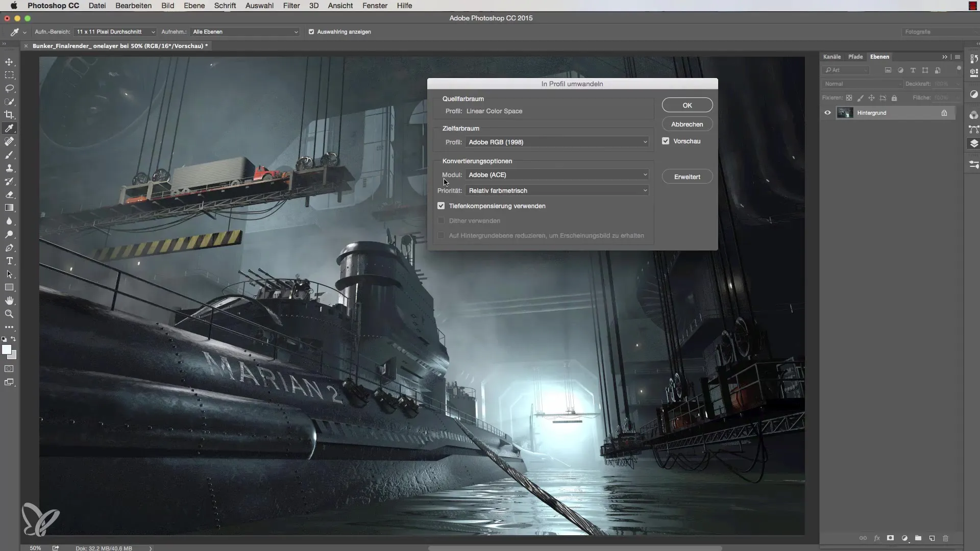This screenshot has width=980, height=551.
Task: Toggle Auswahlring anzeigen checkbox
Action: pos(311,32)
